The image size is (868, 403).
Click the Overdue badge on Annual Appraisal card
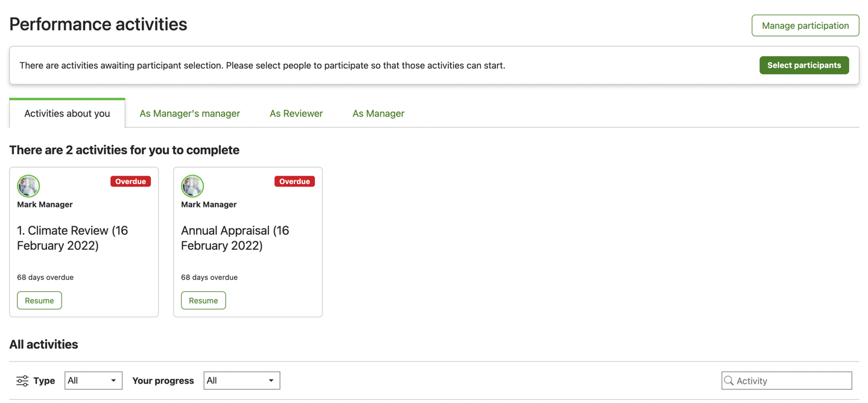click(294, 182)
